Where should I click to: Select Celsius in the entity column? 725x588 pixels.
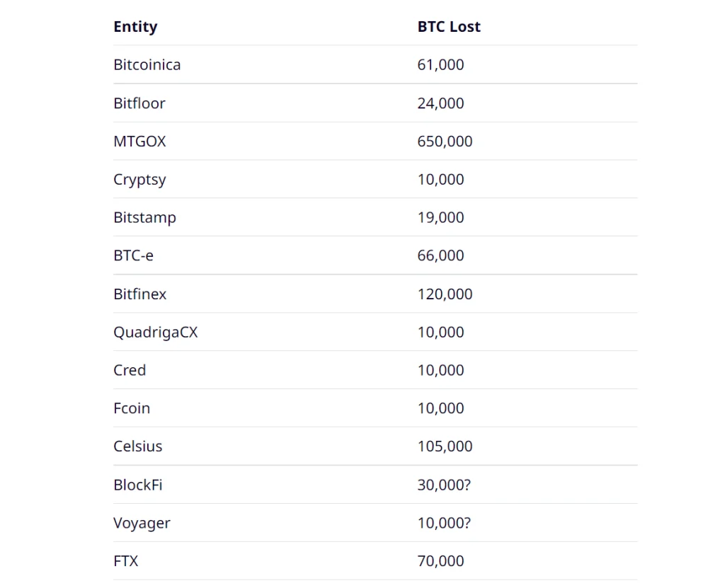138,447
